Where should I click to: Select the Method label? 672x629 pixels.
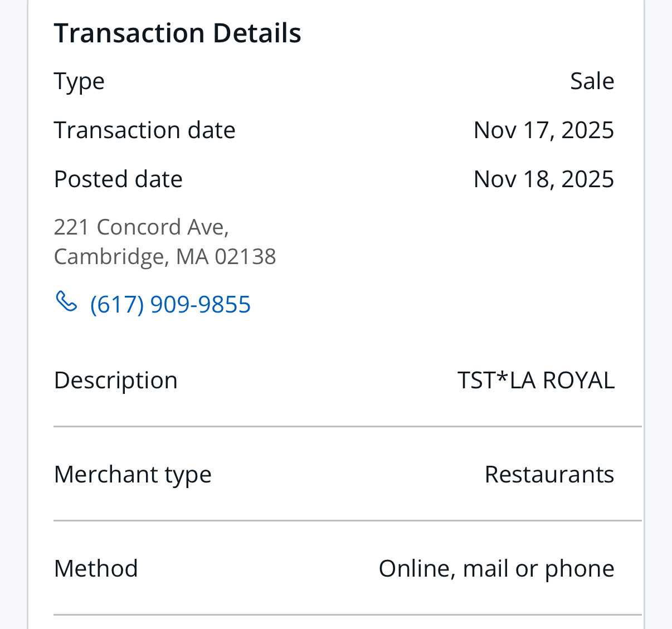coord(96,569)
